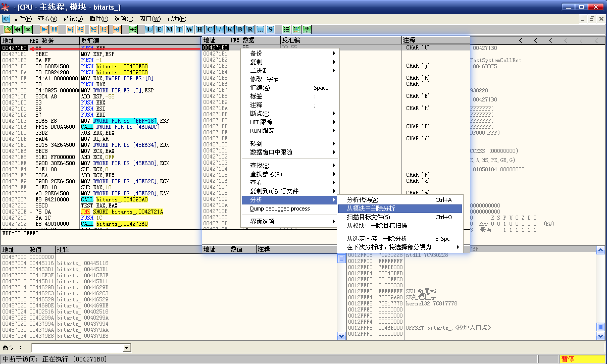The width and height of the screenshot is (607, 364).
Task: Open the Log window with L icon
Action: pyautogui.click(x=149, y=30)
